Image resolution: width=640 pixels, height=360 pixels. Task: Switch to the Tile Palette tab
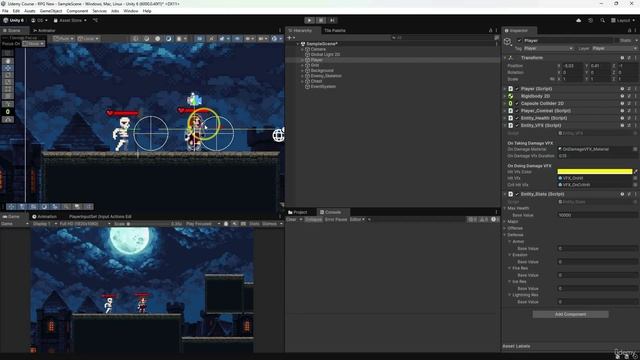[335, 31]
